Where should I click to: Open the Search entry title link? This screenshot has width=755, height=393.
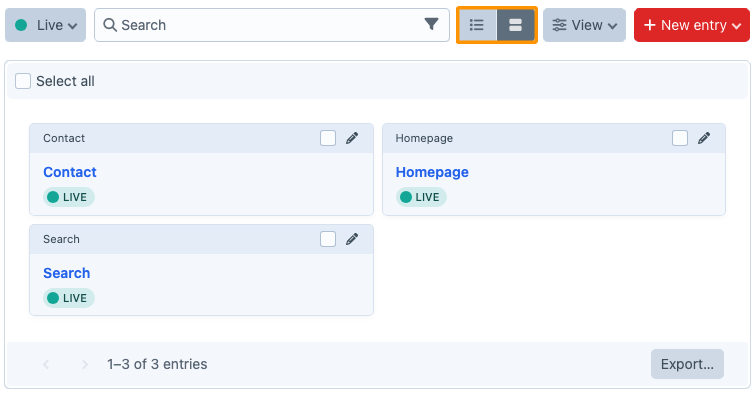pyautogui.click(x=66, y=273)
